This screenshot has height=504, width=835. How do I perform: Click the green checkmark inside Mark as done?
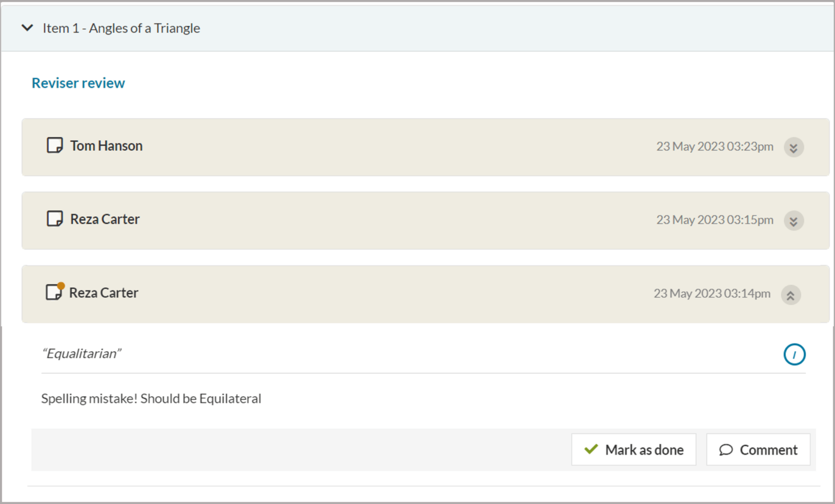[591, 450]
